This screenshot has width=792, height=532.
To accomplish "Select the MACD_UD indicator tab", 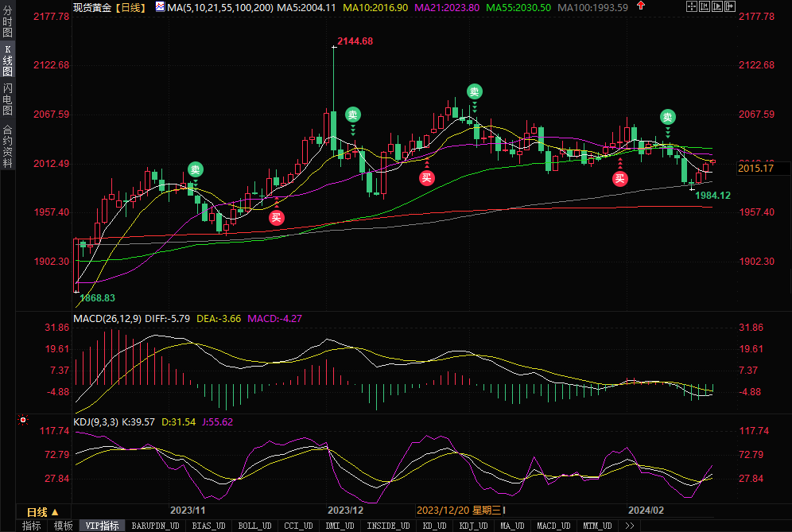I will 553,526.
